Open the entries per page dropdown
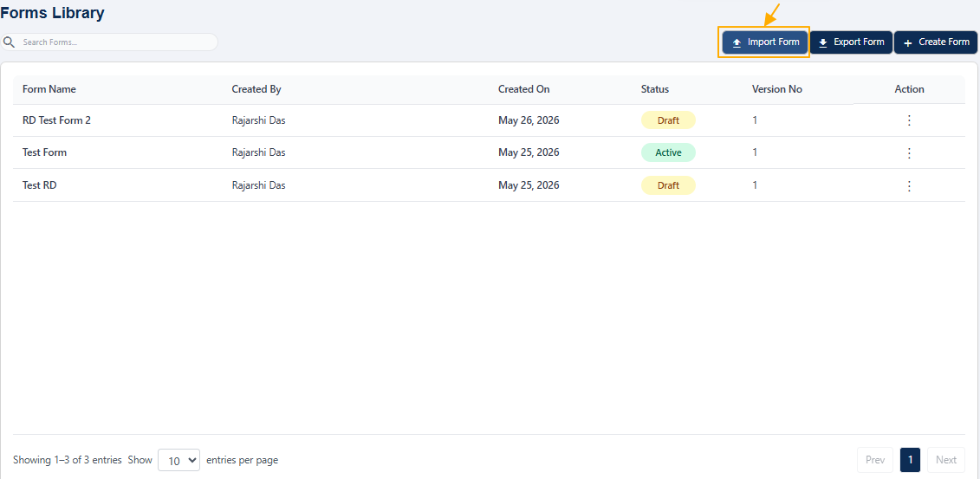980x479 pixels. point(178,460)
